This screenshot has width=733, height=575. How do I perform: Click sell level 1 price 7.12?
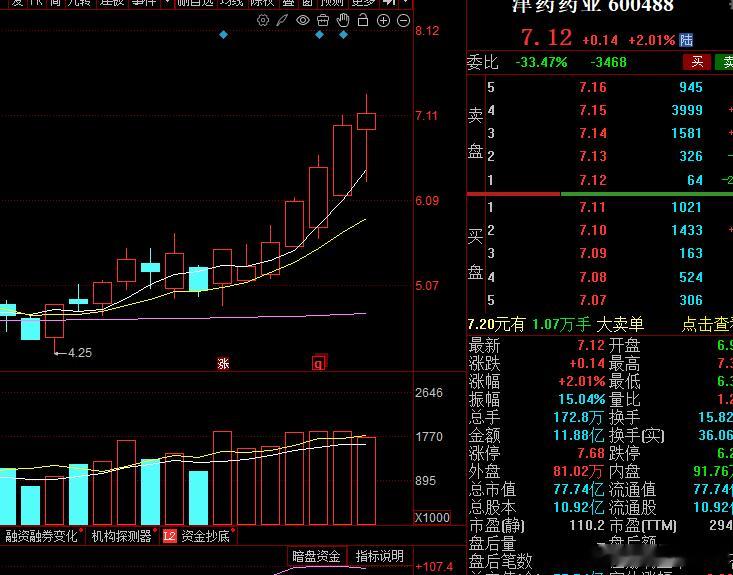(x=593, y=180)
